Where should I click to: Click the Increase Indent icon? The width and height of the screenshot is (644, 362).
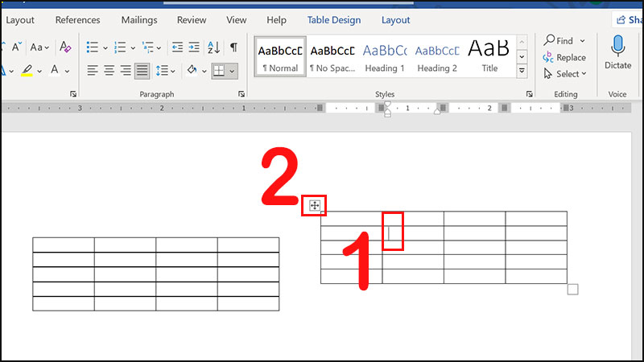point(196,47)
